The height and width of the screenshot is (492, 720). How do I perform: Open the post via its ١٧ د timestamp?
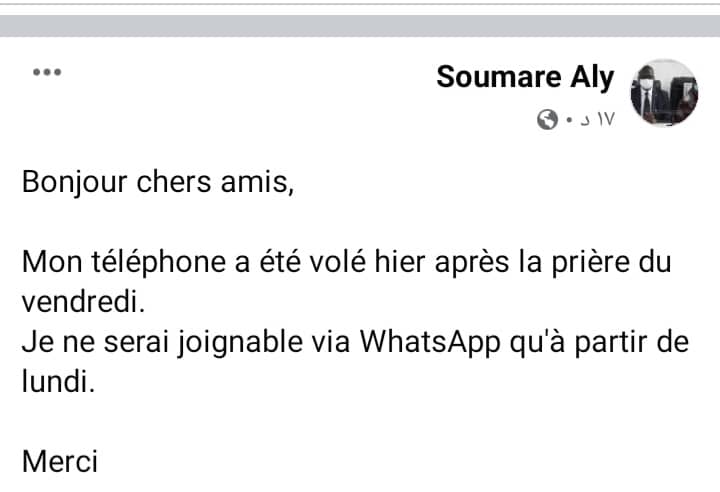[597, 119]
